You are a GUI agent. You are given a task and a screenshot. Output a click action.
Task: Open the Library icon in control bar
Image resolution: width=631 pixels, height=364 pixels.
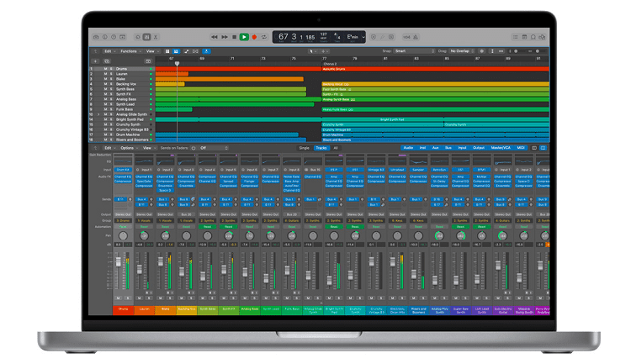[x=96, y=37]
